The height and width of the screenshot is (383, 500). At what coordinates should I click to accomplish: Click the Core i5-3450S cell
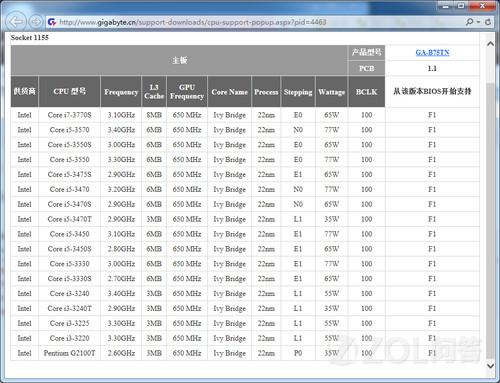[x=69, y=249]
